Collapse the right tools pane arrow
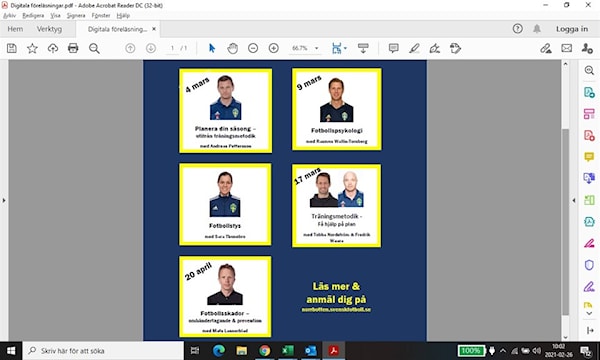Viewport: 600px width, 360px height. pyautogui.click(x=574, y=200)
